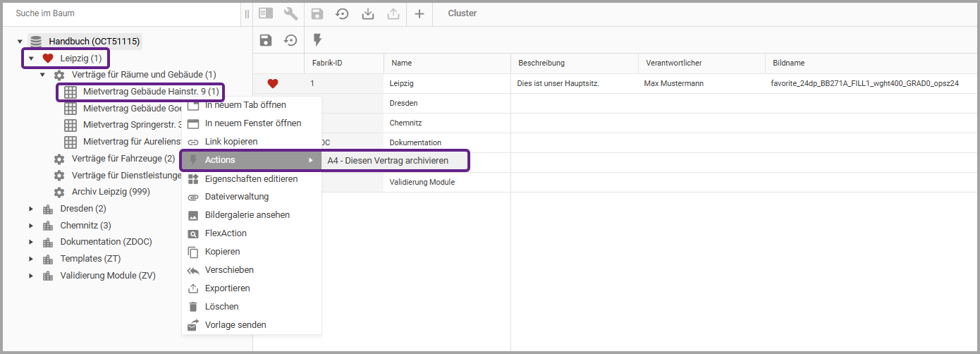Click the download icon in top toolbar
Viewport: 980px width, 354px height.
coord(368,13)
